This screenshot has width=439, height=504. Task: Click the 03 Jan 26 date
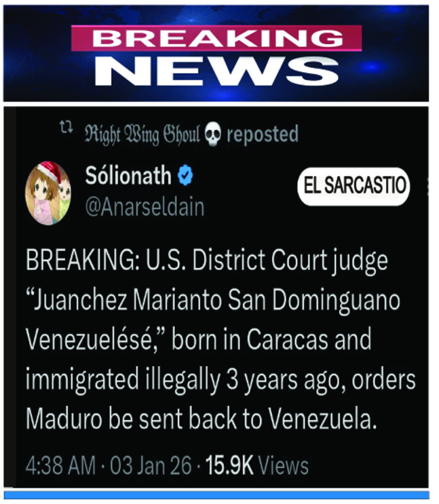pyautogui.click(x=151, y=465)
